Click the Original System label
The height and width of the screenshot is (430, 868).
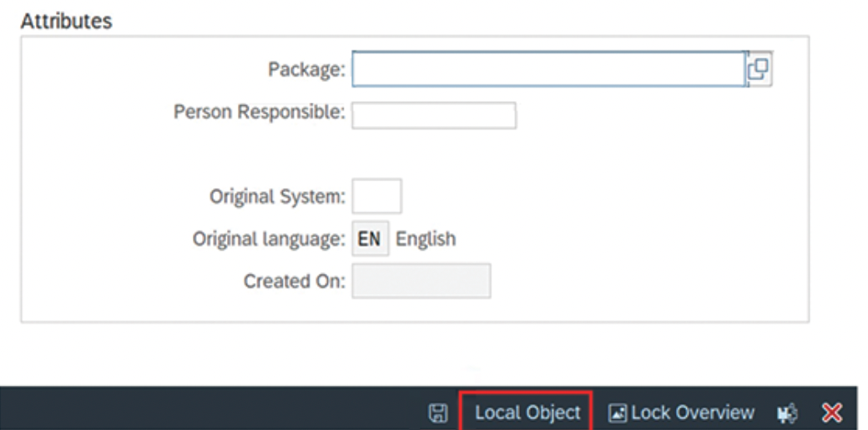(276, 197)
